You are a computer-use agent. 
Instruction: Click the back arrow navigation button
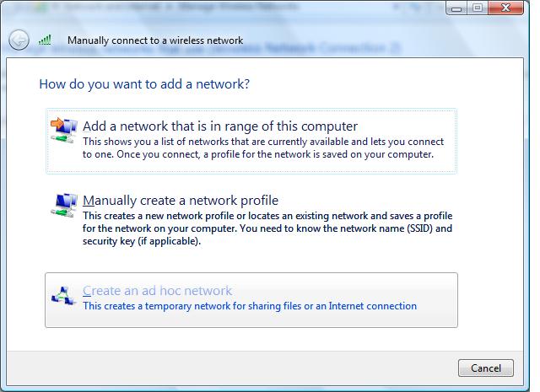coord(19,40)
